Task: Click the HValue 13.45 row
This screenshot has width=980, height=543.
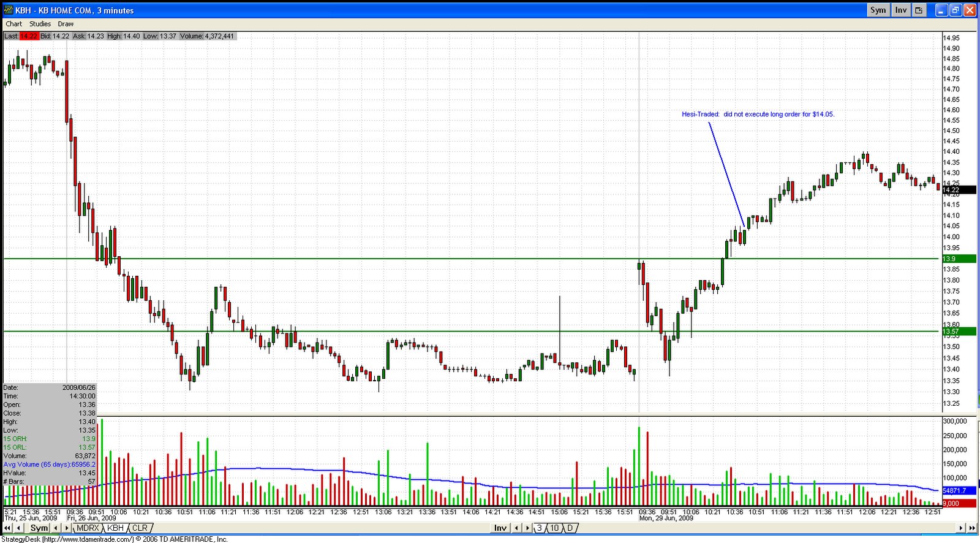Action: pyautogui.click(x=50, y=473)
